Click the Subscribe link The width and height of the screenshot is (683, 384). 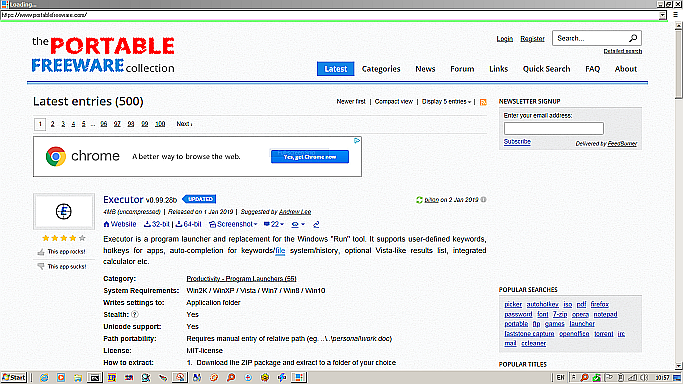pyautogui.click(x=517, y=141)
